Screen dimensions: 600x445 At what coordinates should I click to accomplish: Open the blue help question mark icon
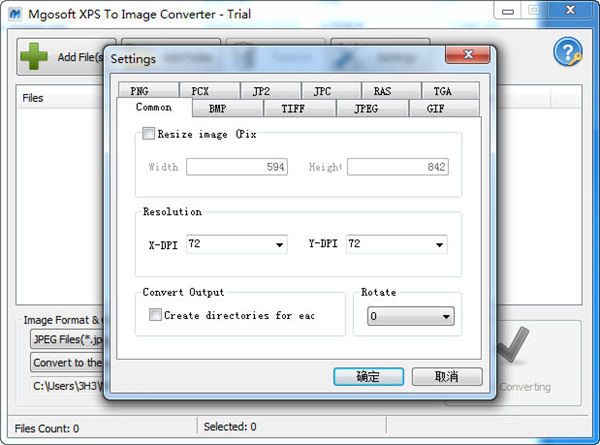[x=567, y=52]
